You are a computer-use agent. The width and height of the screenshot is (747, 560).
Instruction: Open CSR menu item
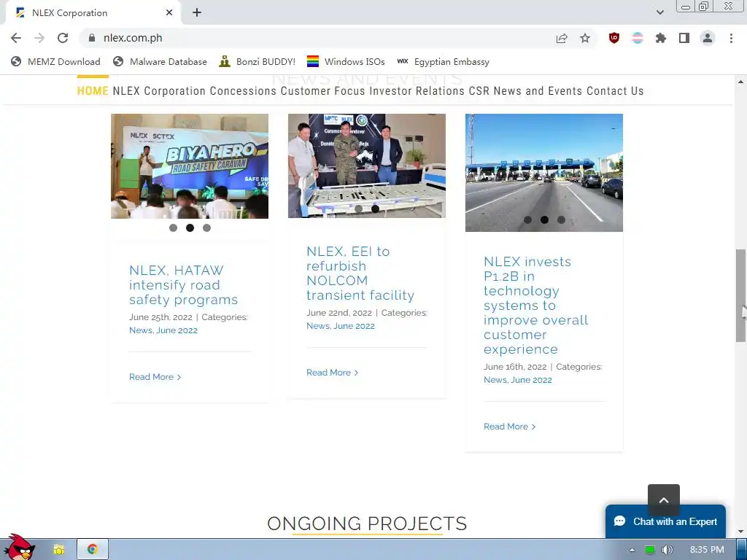coord(479,90)
